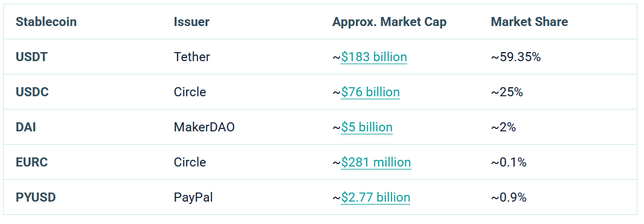The image size is (644, 224).
Task: Select the Stablecoin column header
Action: click(x=46, y=22)
